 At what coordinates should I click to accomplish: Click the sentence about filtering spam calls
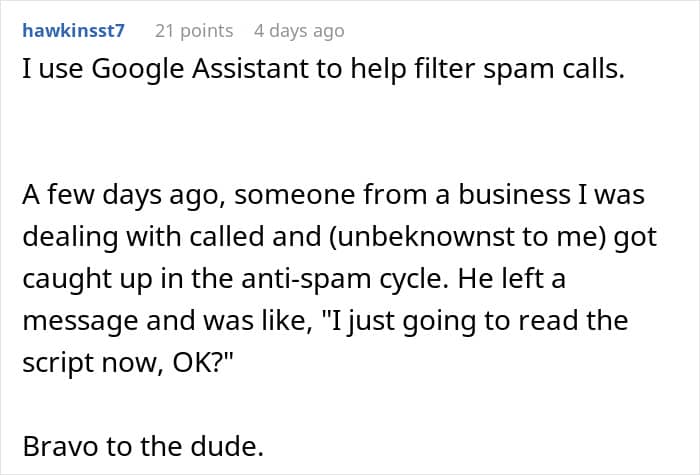point(323,70)
